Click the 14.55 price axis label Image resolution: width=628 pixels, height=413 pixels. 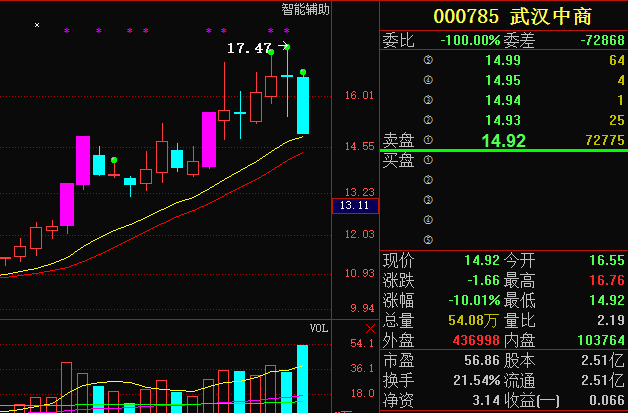[359, 147]
